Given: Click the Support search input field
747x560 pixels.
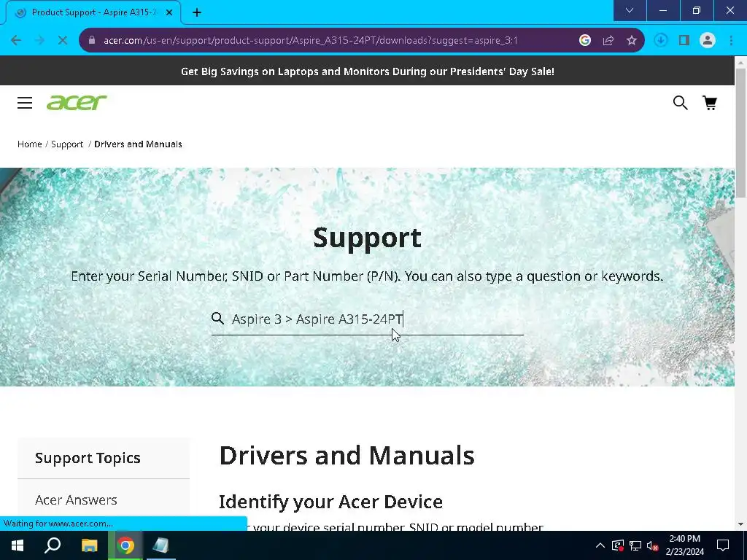Looking at the screenshot, I should pyautogui.click(x=368, y=319).
